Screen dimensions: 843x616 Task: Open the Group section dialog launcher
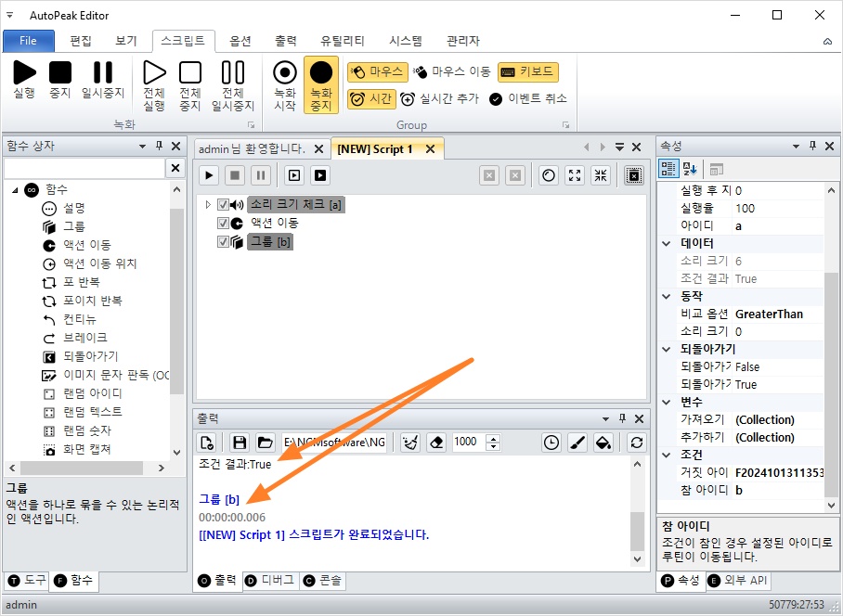(565, 124)
